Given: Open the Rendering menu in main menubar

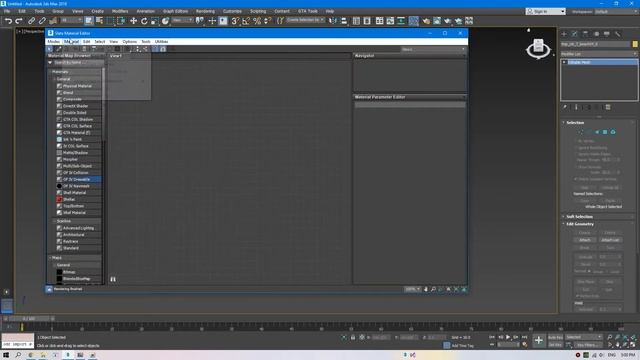Looking at the screenshot, I should (205, 11).
